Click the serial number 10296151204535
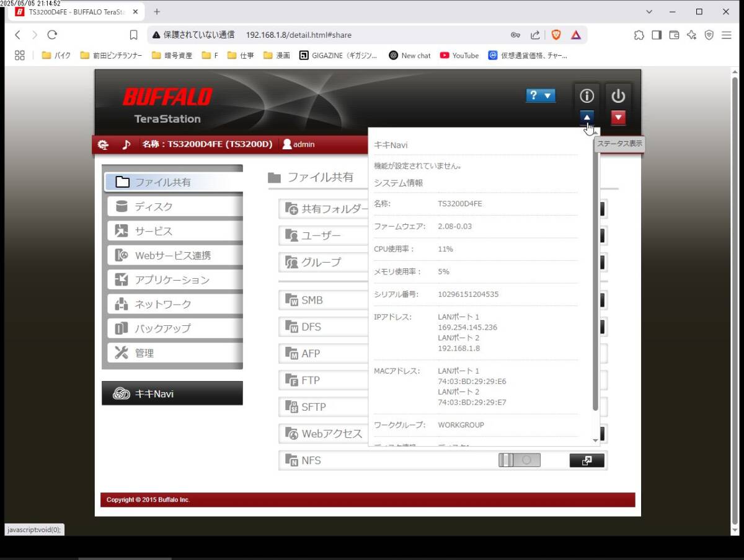 [468, 294]
